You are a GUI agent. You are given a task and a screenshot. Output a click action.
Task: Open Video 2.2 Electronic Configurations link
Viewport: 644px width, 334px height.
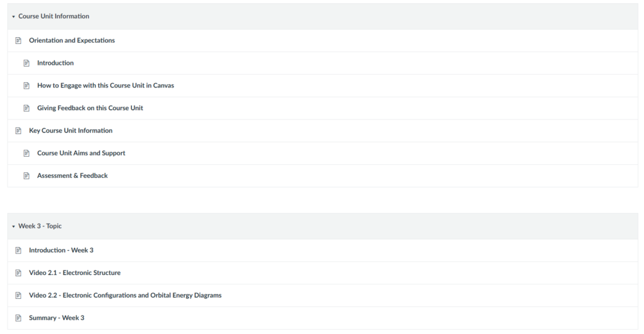point(125,296)
